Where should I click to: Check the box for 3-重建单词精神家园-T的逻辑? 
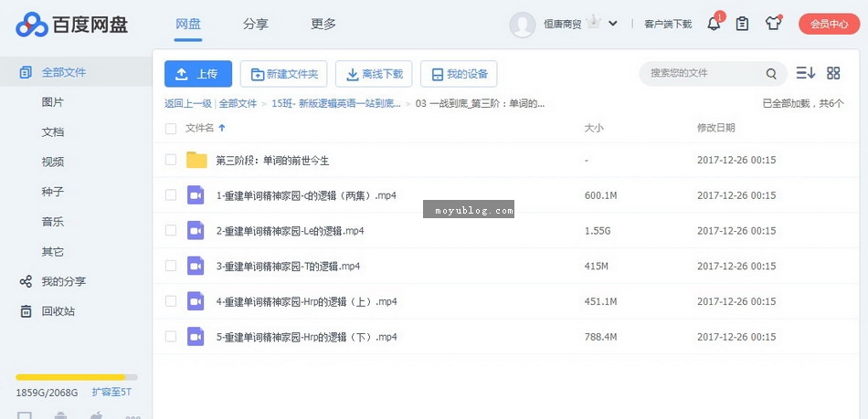point(171,266)
